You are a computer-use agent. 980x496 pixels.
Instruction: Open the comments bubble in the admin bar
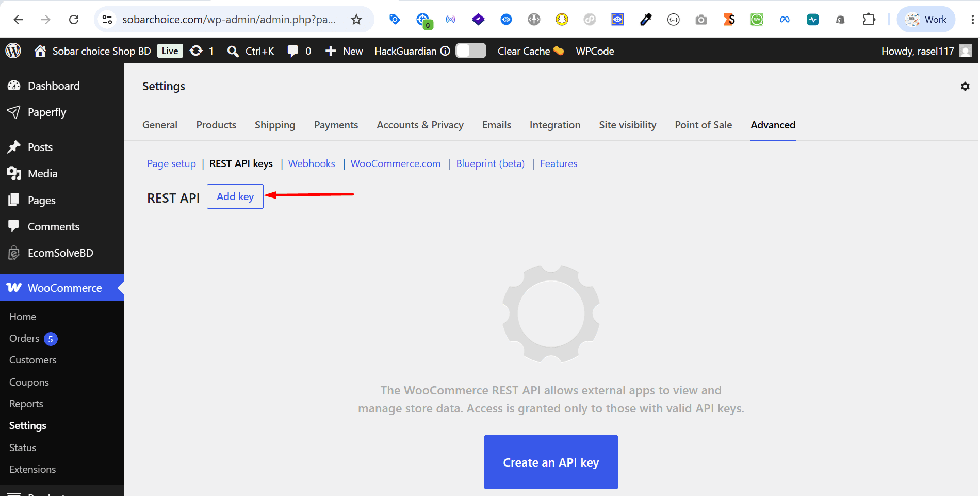[x=299, y=51]
